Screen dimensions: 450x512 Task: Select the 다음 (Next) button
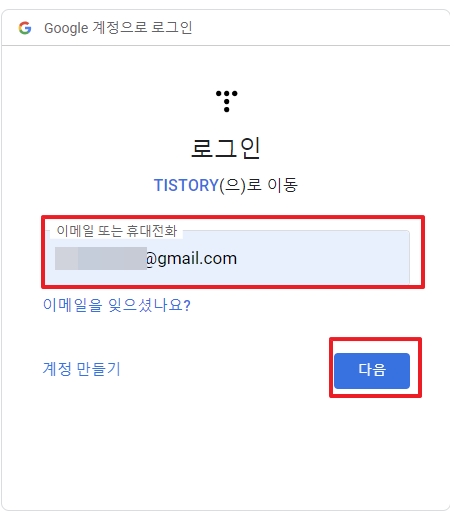372,371
